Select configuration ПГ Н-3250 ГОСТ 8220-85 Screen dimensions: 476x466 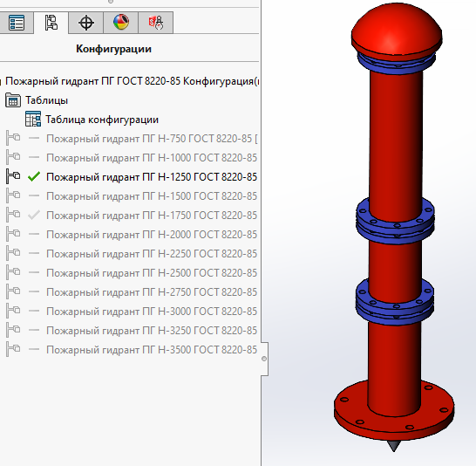pyautogui.click(x=152, y=331)
